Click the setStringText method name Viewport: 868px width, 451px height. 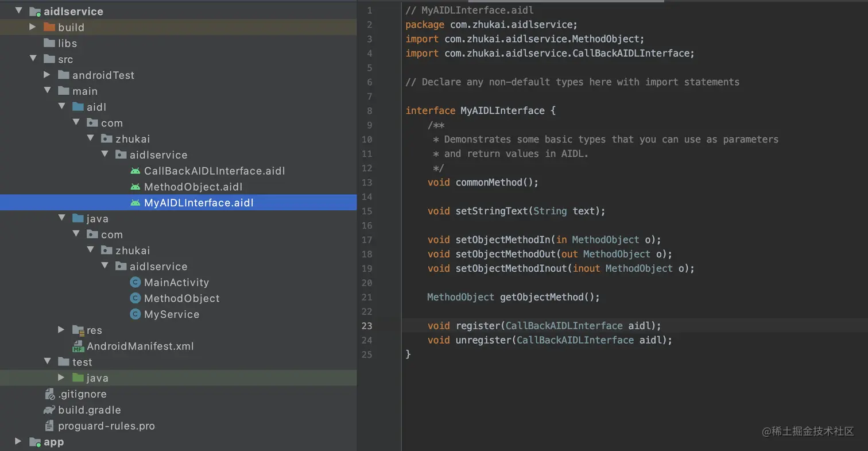click(x=491, y=211)
